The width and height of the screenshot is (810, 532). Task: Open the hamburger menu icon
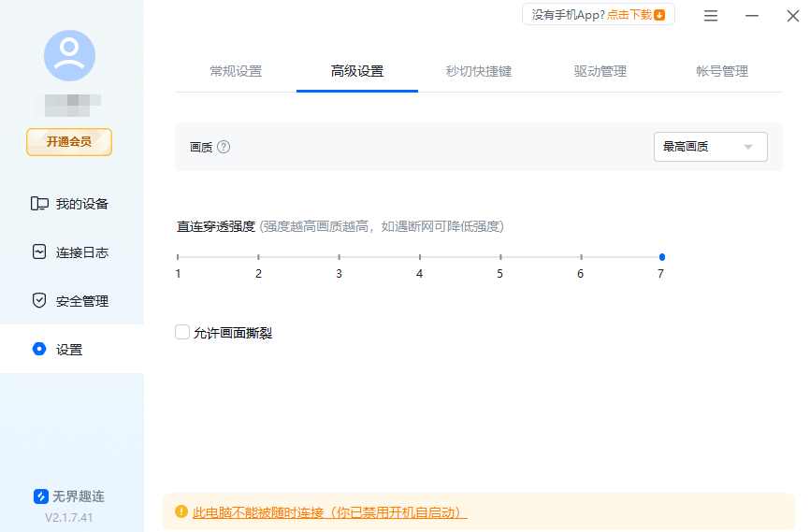[x=711, y=16]
